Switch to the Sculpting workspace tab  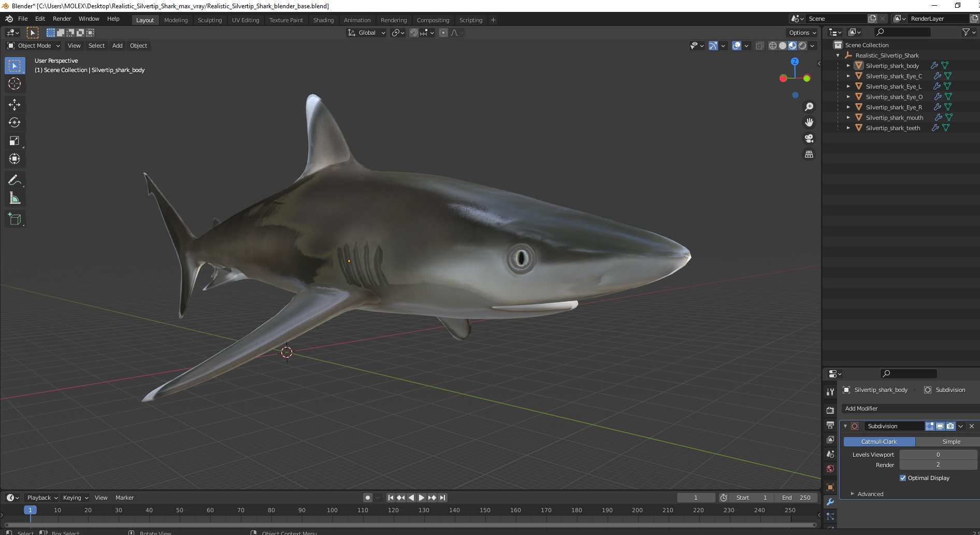coord(210,20)
